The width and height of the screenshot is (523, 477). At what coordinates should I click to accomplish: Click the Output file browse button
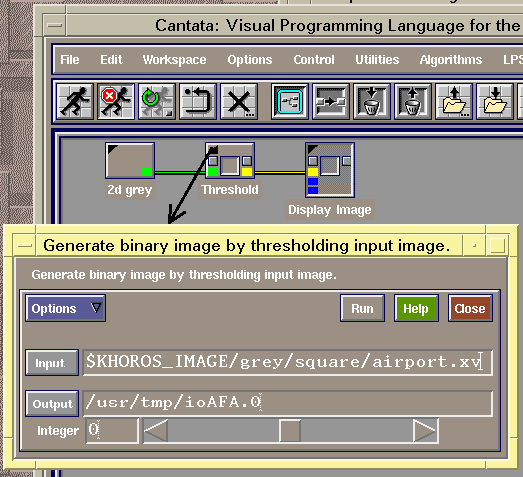click(52, 404)
